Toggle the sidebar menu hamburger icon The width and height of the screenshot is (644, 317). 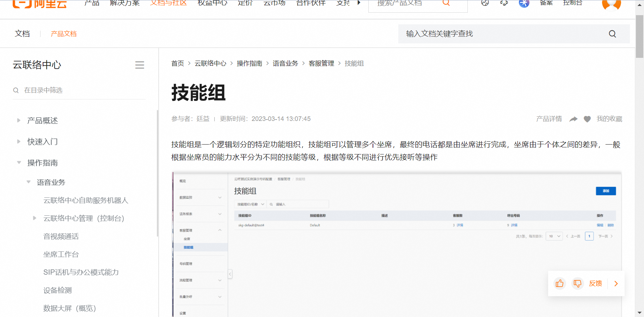click(140, 65)
